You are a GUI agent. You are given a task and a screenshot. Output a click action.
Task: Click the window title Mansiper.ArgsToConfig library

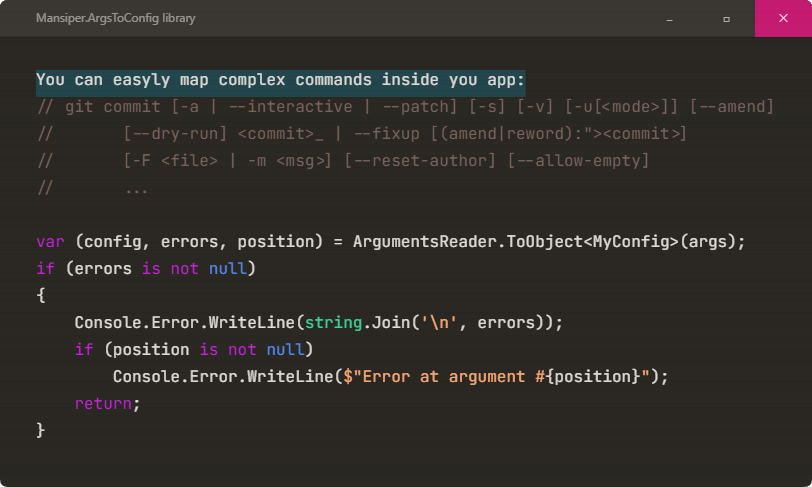coord(115,18)
